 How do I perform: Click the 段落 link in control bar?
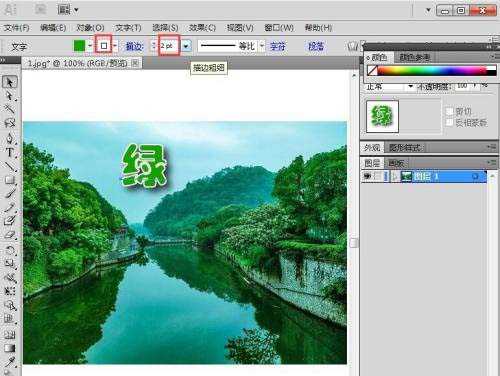(x=316, y=46)
